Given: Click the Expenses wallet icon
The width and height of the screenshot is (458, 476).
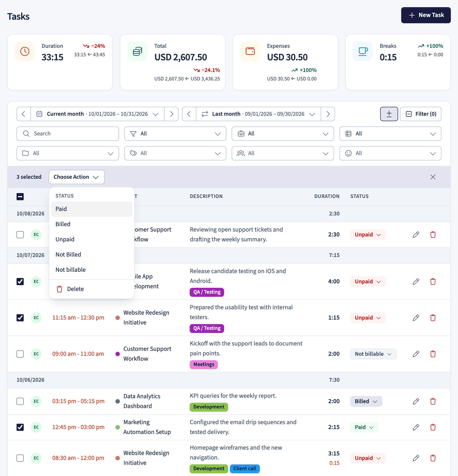Looking at the screenshot, I should pos(250,51).
